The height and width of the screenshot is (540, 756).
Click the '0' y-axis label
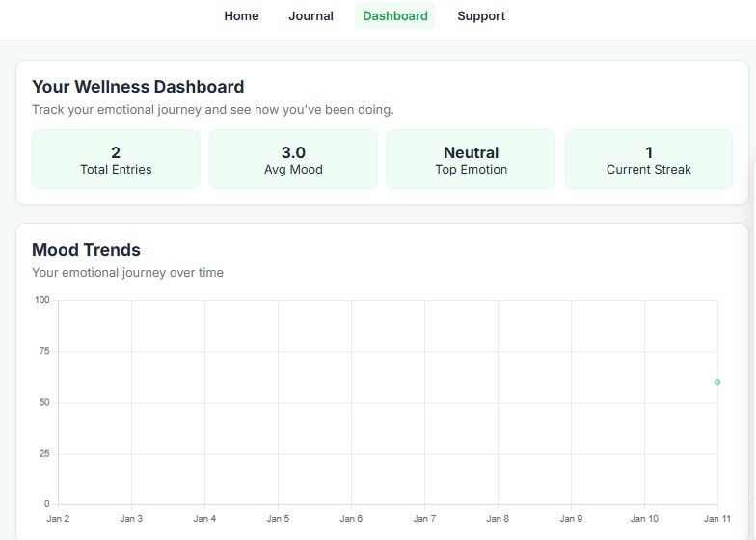[x=46, y=503]
